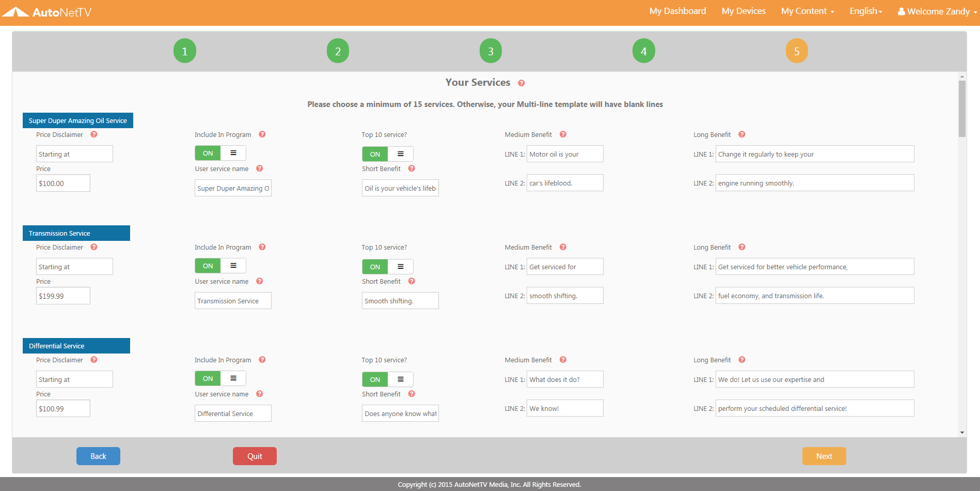
Task: Click Medium Benefit field 'Motor oil is your'
Action: coord(565,154)
